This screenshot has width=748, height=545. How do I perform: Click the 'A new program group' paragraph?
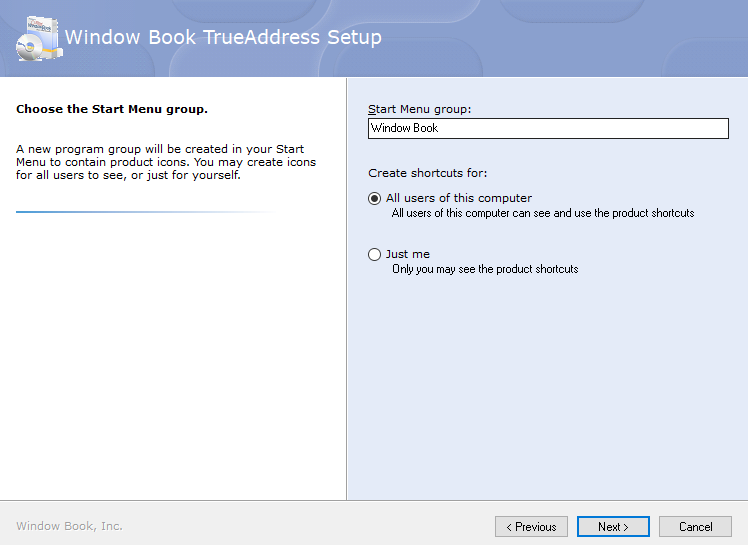coord(166,162)
